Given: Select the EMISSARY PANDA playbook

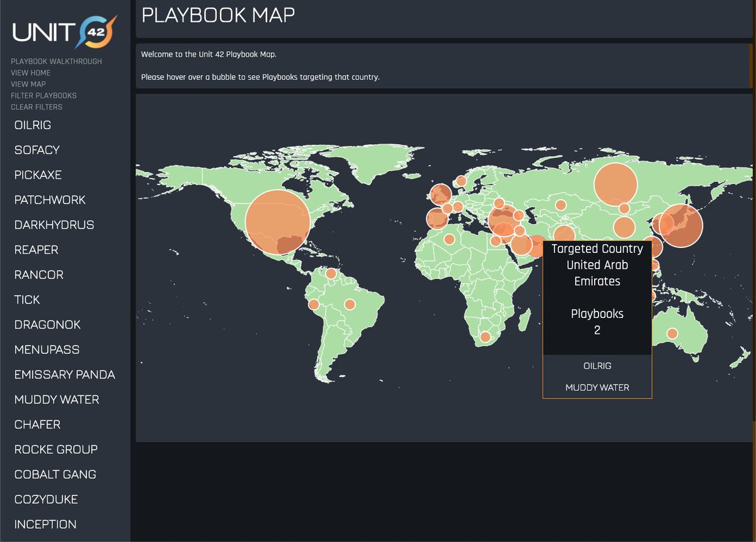Looking at the screenshot, I should (65, 375).
